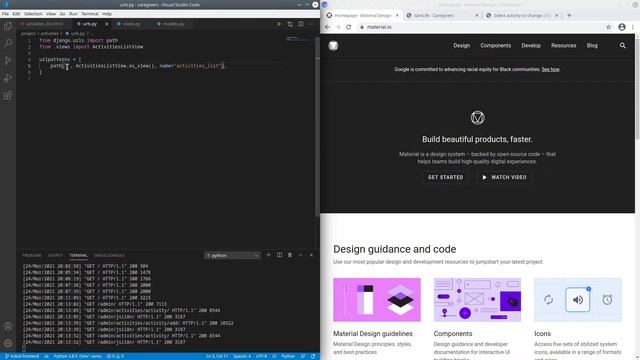Open the Explorer view in VS Code activity bar
The image size is (640, 360).
click(8, 27)
